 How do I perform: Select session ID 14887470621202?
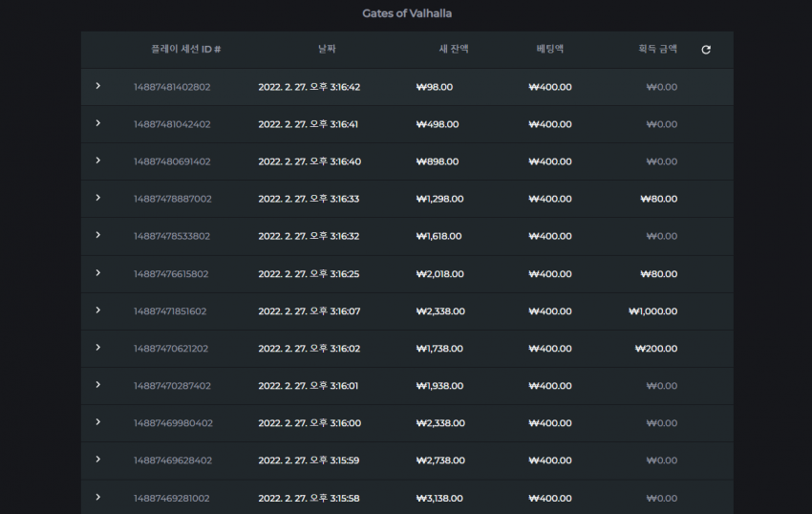pyautogui.click(x=171, y=349)
